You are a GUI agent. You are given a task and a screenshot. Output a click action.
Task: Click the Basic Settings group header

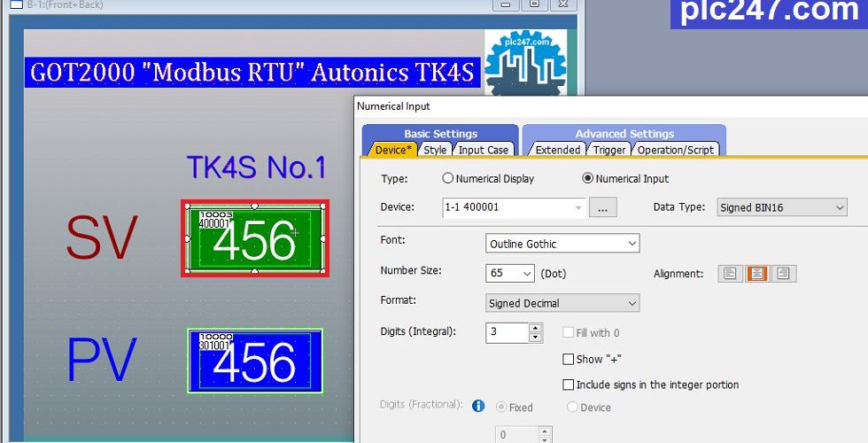[x=441, y=134]
